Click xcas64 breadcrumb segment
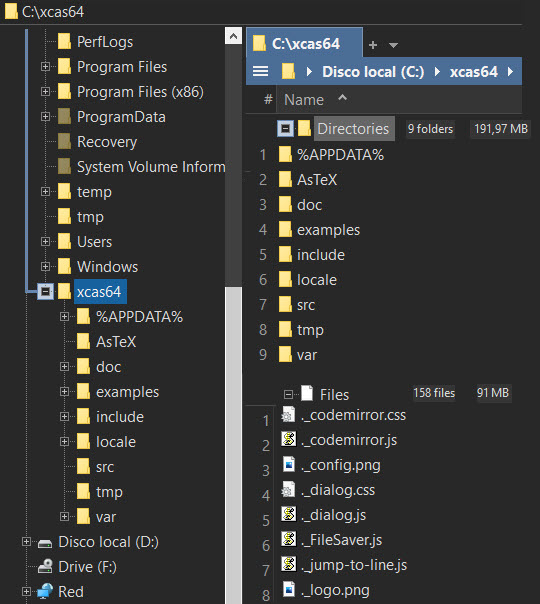Viewport: 540px width, 604px height. (x=473, y=72)
